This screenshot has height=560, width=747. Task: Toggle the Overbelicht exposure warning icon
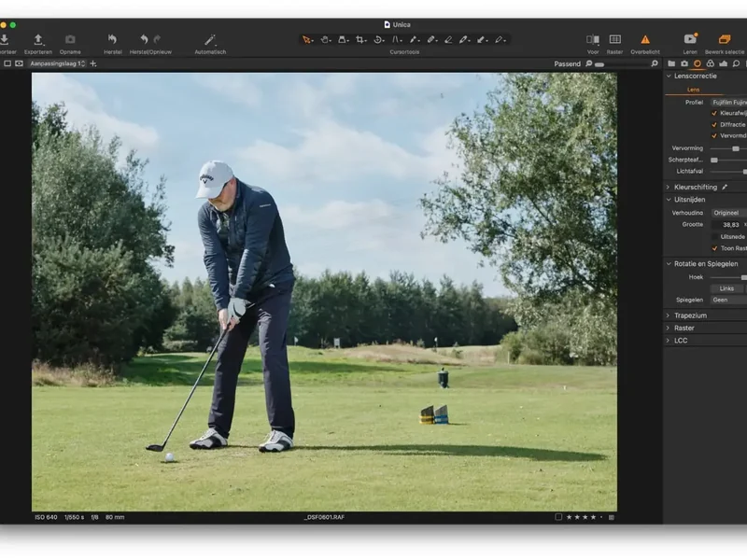[x=645, y=39]
